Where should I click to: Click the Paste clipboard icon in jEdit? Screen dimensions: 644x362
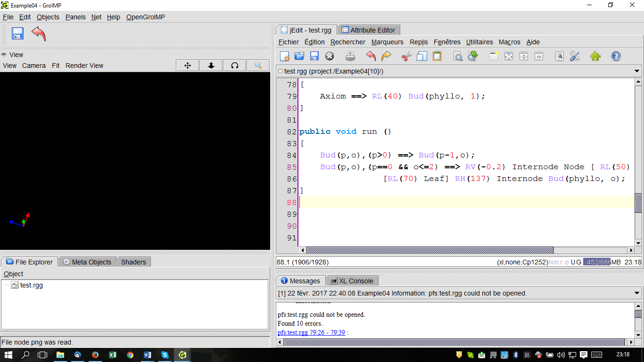point(437,56)
